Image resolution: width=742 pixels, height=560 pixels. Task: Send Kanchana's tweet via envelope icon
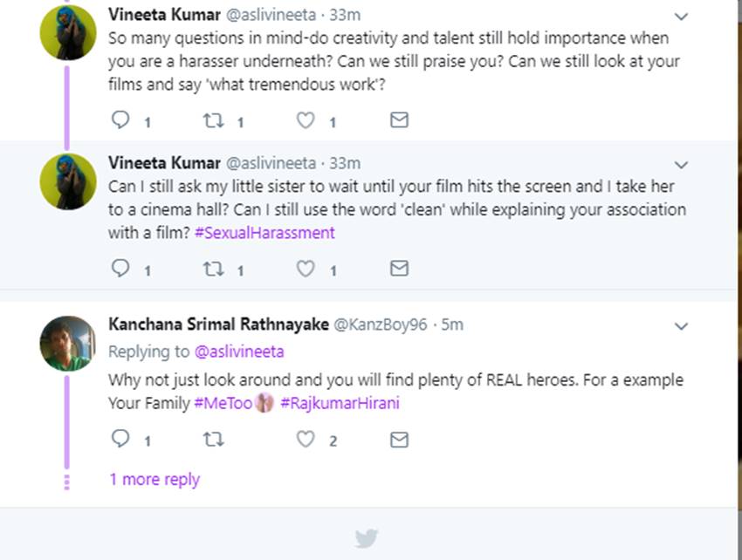(399, 440)
